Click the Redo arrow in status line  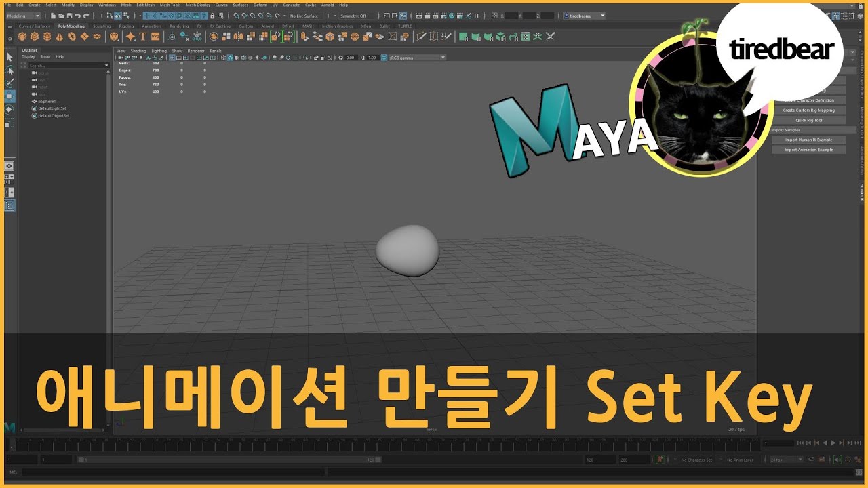(x=85, y=15)
